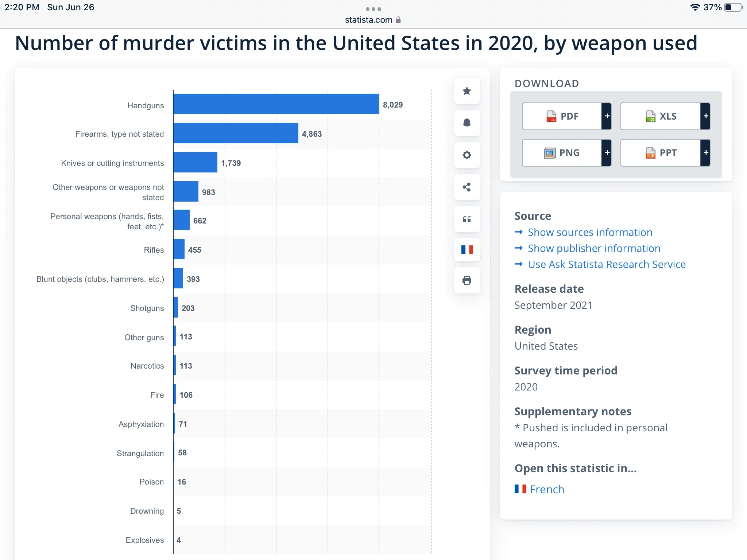Tap the three-dot multitasking menu
The height and width of the screenshot is (560, 747).
click(x=373, y=9)
